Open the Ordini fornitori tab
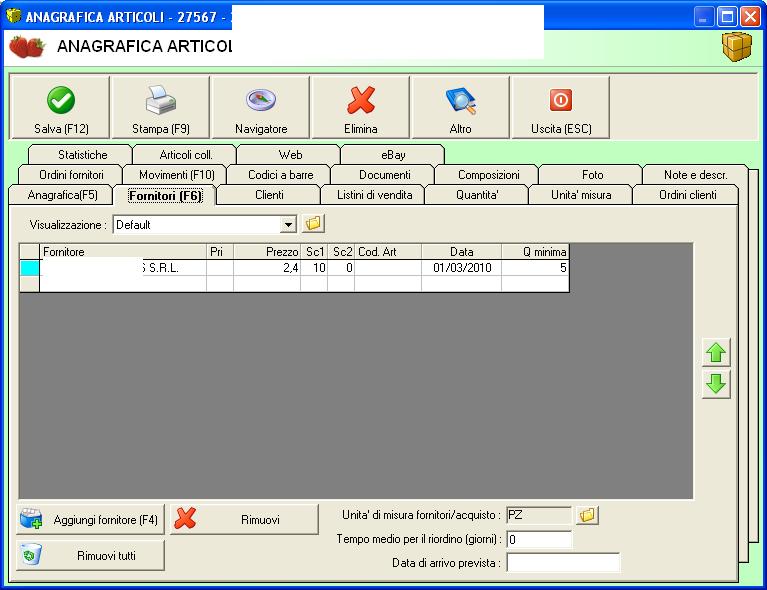Image resolution: width=767 pixels, height=590 pixels. 71,175
